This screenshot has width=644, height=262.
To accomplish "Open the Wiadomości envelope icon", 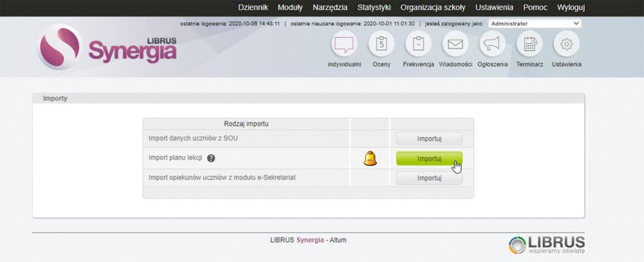I will tap(455, 43).
